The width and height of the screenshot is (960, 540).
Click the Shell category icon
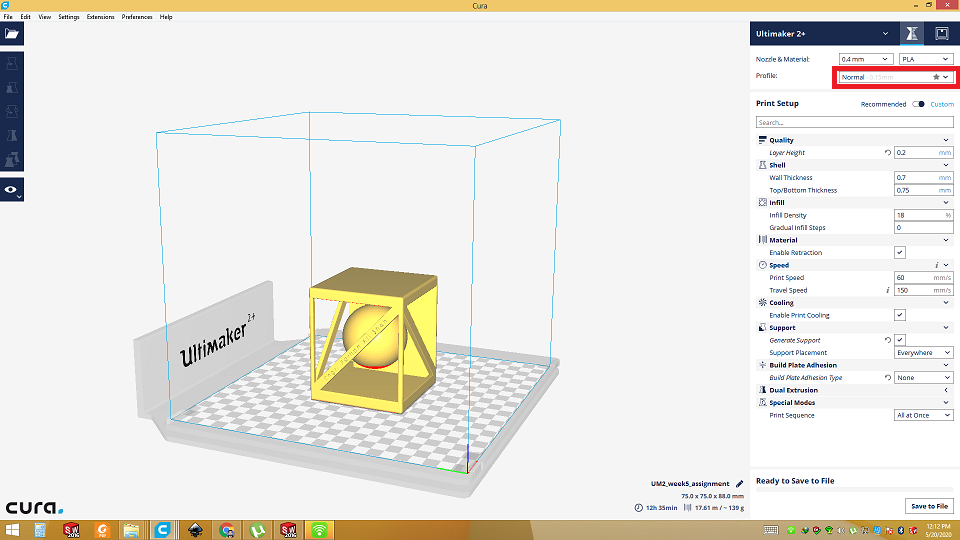click(x=762, y=165)
